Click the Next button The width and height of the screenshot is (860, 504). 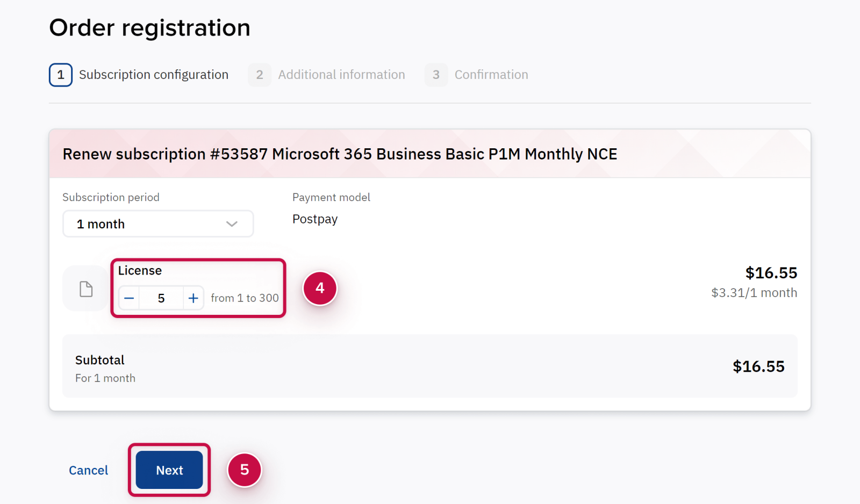[169, 470]
